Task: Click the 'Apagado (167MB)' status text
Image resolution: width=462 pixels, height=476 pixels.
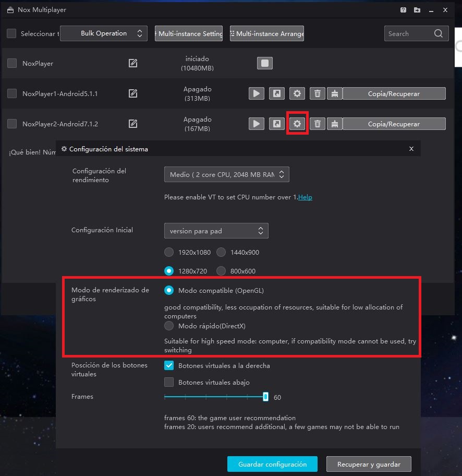Action: point(197,124)
